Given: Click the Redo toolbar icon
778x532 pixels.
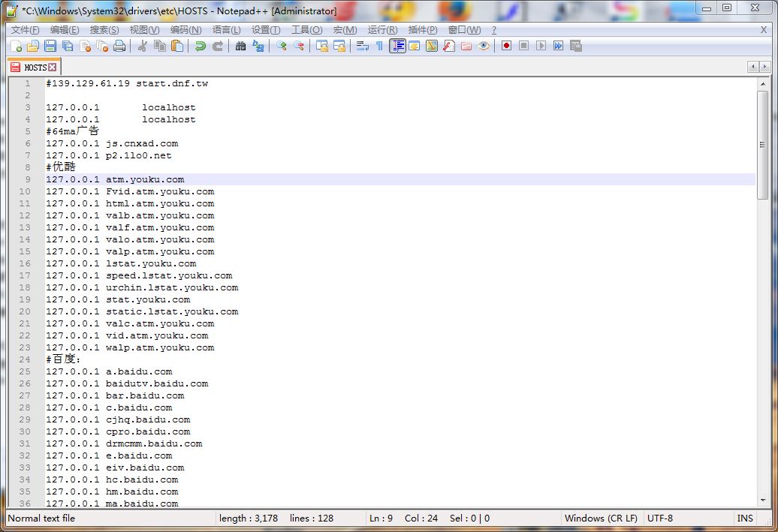Looking at the screenshot, I should click(x=217, y=46).
